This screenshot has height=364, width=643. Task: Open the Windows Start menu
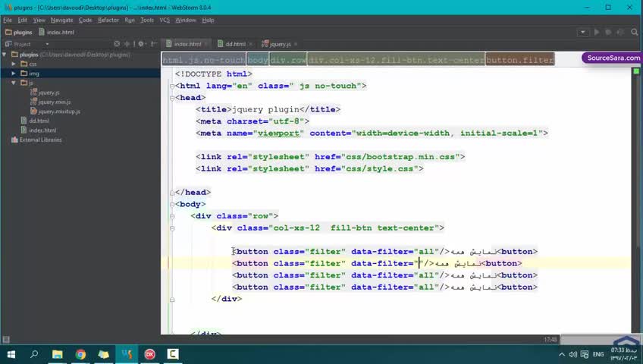[x=11, y=354]
